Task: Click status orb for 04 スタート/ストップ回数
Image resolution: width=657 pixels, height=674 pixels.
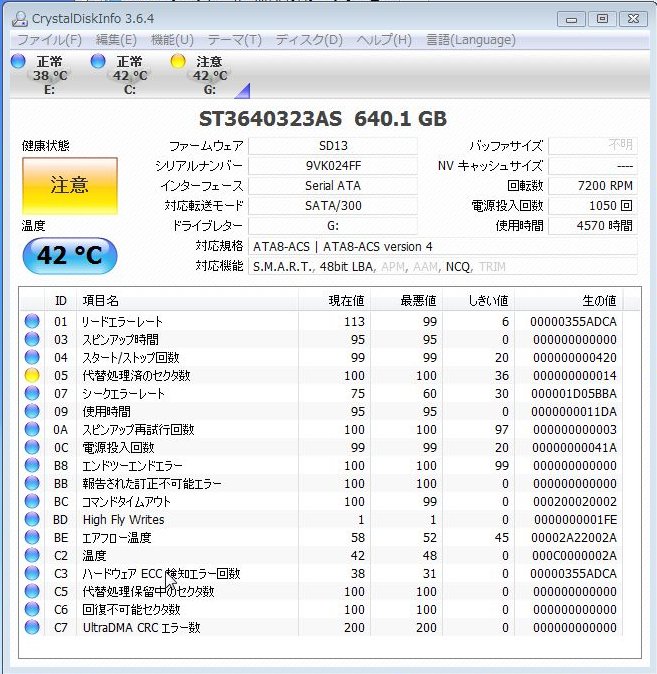Action: 32,357
